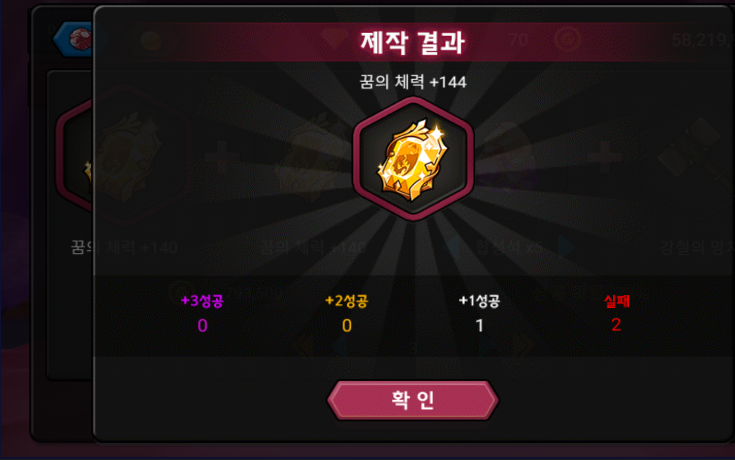735x460 pixels.
Task: Click the 제작 결과 title banner
Action: point(412,42)
